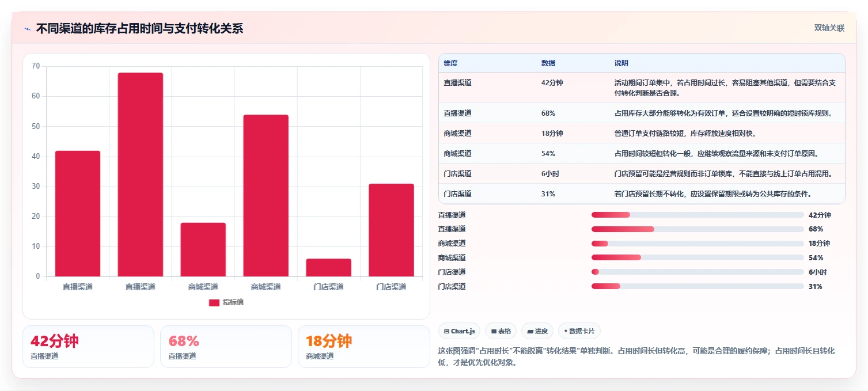Click the 54% cell in the table

(548, 153)
